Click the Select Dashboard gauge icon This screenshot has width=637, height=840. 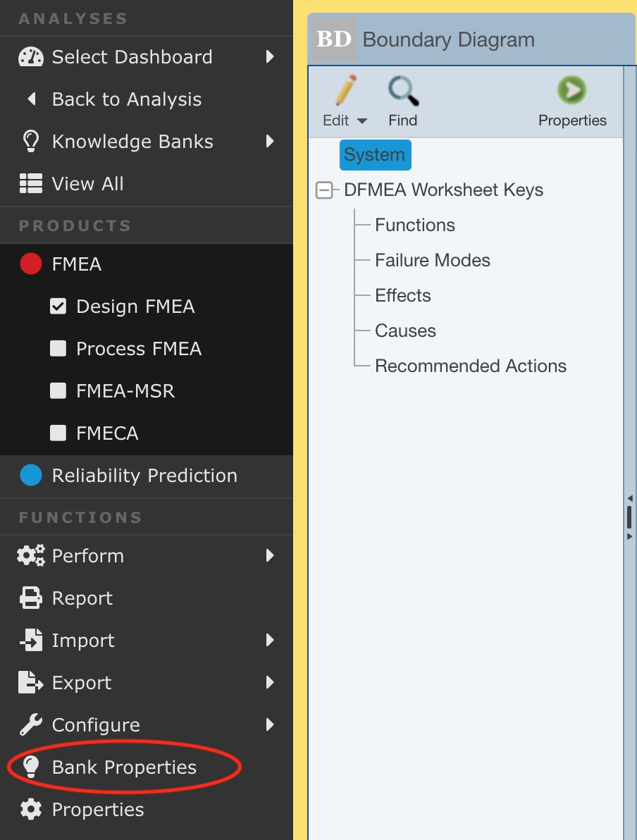point(31,57)
